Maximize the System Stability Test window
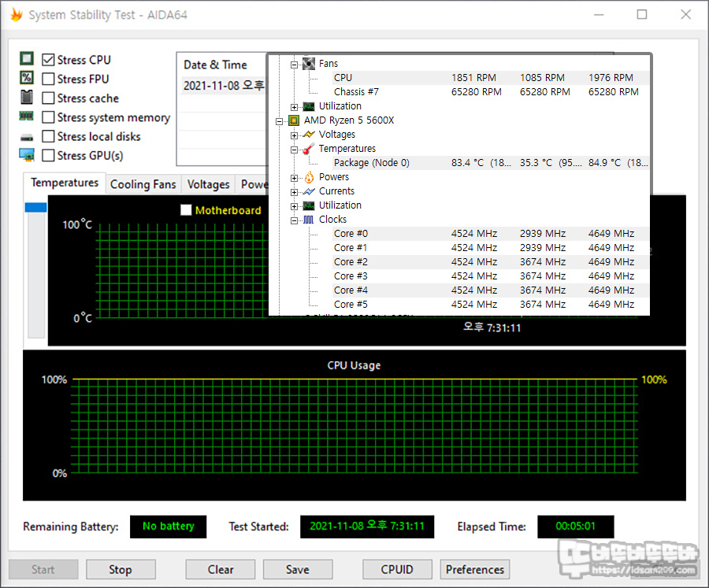The width and height of the screenshot is (709, 588). (x=641, y=14)
